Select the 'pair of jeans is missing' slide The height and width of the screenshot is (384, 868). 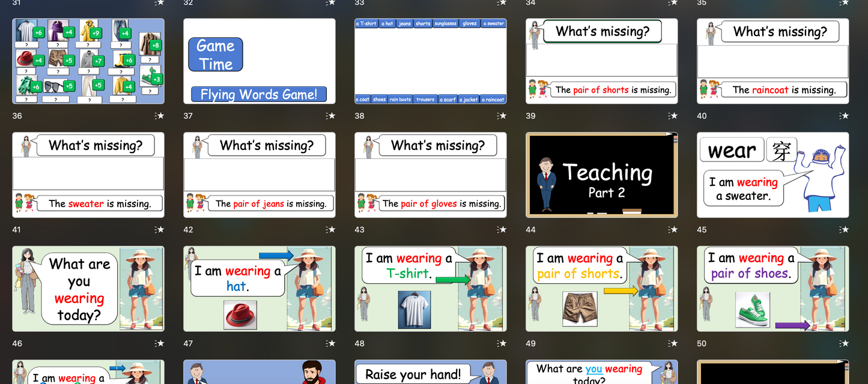click(259, 175)
